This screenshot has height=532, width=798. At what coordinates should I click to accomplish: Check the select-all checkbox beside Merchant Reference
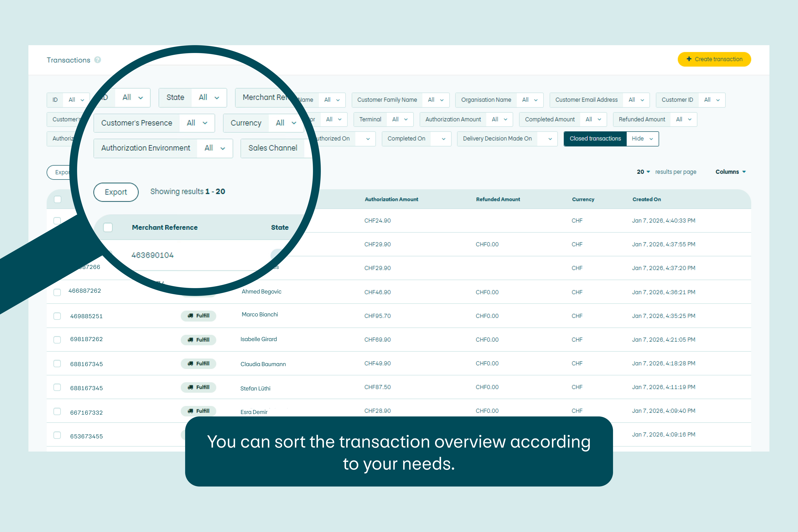coord(108,227)
